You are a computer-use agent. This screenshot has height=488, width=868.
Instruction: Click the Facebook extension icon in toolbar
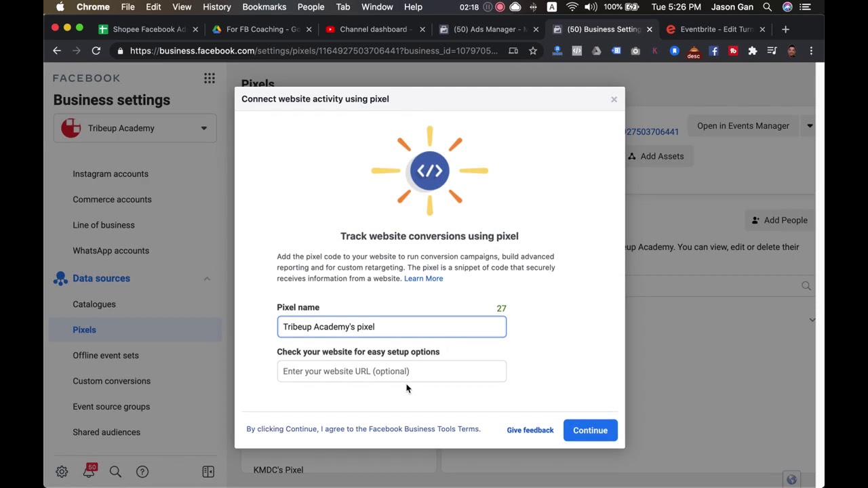tap(713, 51)
